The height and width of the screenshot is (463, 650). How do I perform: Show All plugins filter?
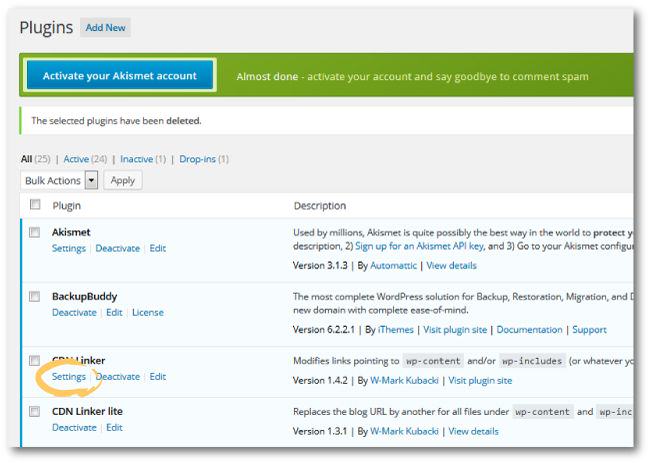(27, 159)
